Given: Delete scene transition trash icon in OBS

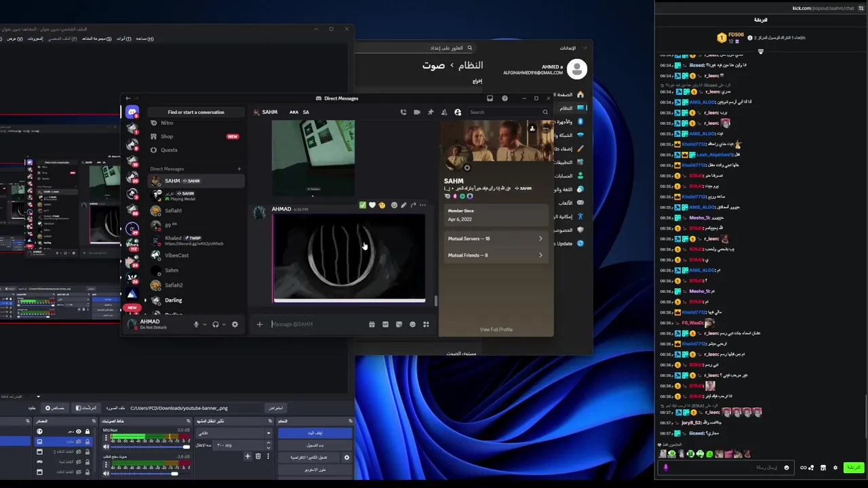Looking at the screenshot, I should pos(258,456).
